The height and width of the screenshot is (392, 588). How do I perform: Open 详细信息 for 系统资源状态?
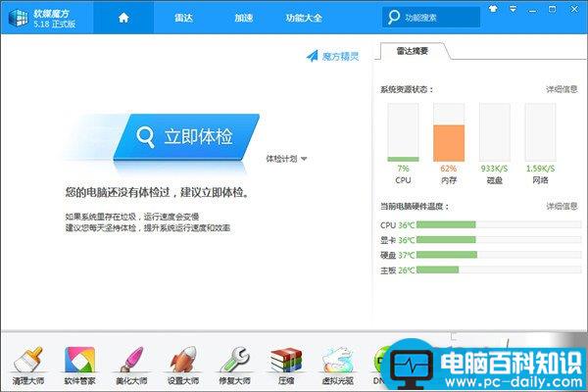pyautogui.click(x=562, y=89)
